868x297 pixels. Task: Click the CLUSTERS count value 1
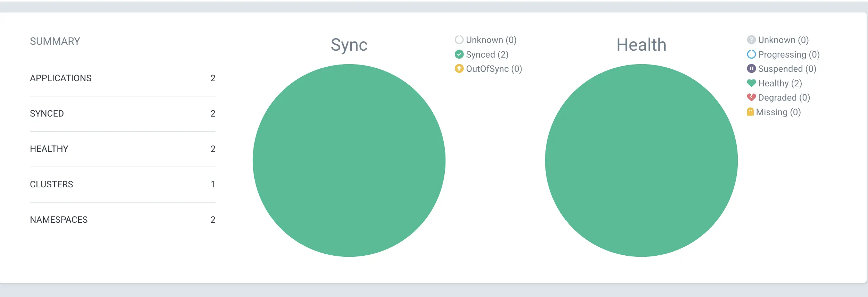point(213,184)
